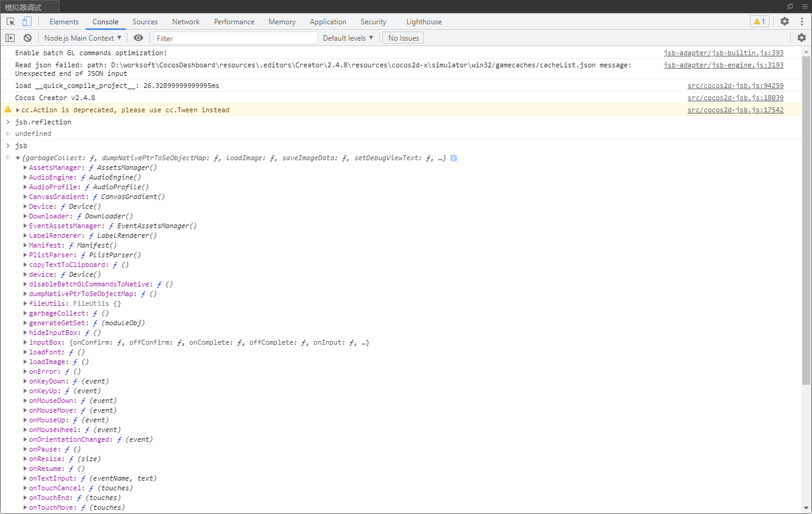Create a live expression with eye icon
This screenshot has width=812, height=514.
point(138,38)
